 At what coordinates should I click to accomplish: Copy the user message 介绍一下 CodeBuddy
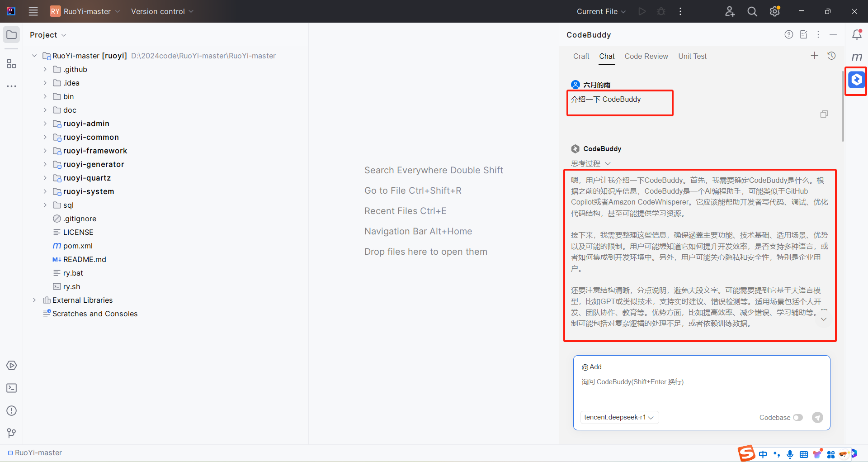pos(824,114)
